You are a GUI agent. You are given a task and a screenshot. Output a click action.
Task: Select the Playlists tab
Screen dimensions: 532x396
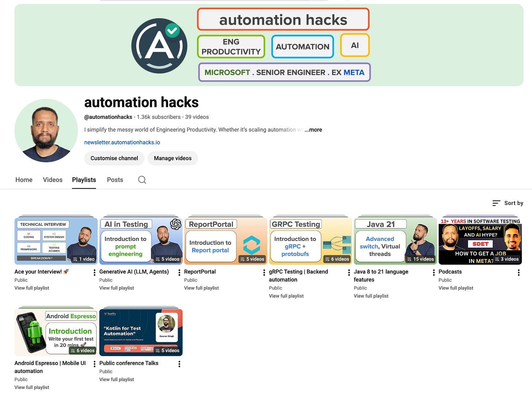point(84,180)
